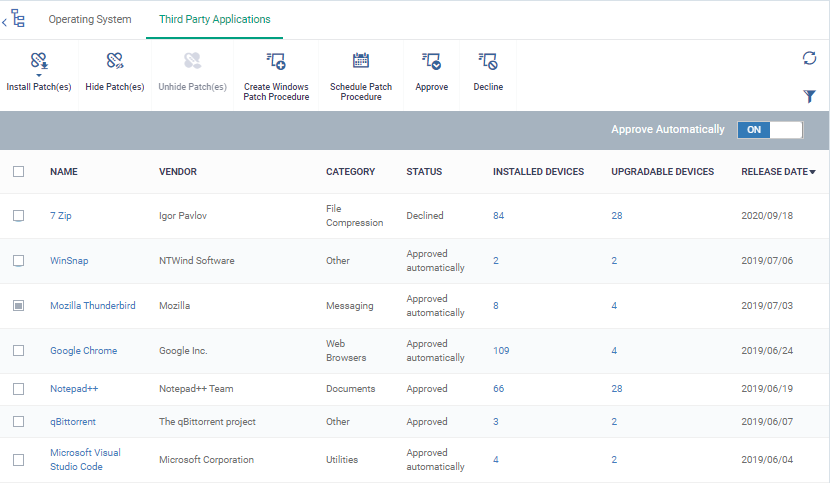Turn off Approve Automatically switch
This screenshot has width=830, height=483.
[x=770, y=130]
